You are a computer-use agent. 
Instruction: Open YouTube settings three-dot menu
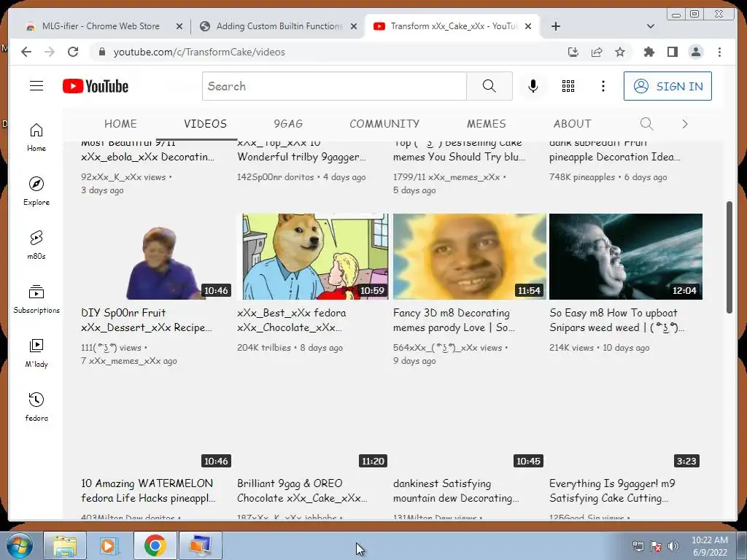coord(603,86)
